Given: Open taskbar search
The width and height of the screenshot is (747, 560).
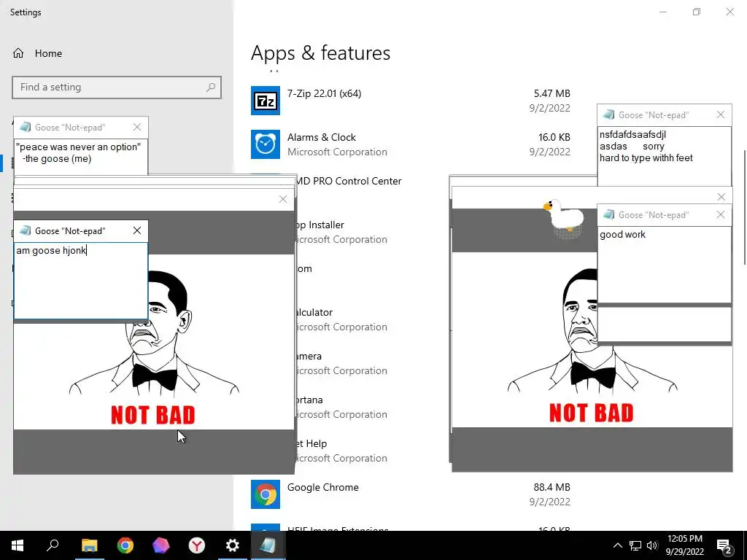Looking at the screenshot, I should click(x=53, y=545).
